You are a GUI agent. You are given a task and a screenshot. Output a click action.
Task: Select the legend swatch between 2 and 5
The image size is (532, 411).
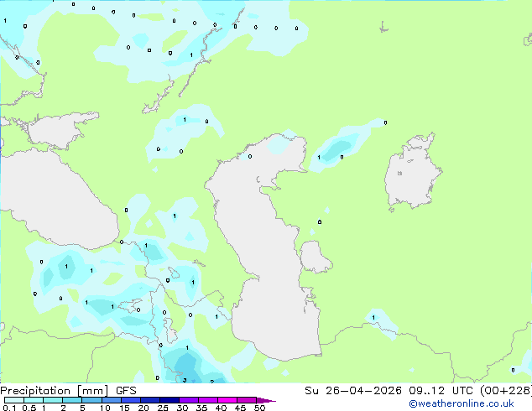[x=72, y=400]
